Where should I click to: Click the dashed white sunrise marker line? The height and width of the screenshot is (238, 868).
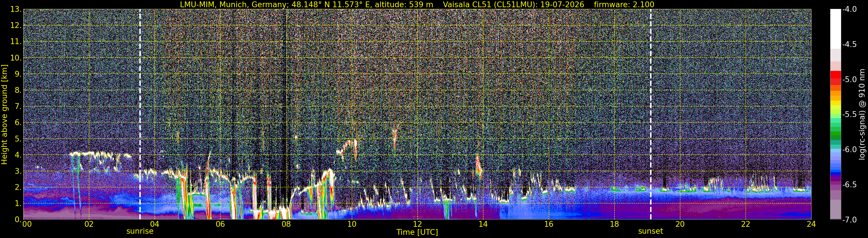click(x=140, y=114)
